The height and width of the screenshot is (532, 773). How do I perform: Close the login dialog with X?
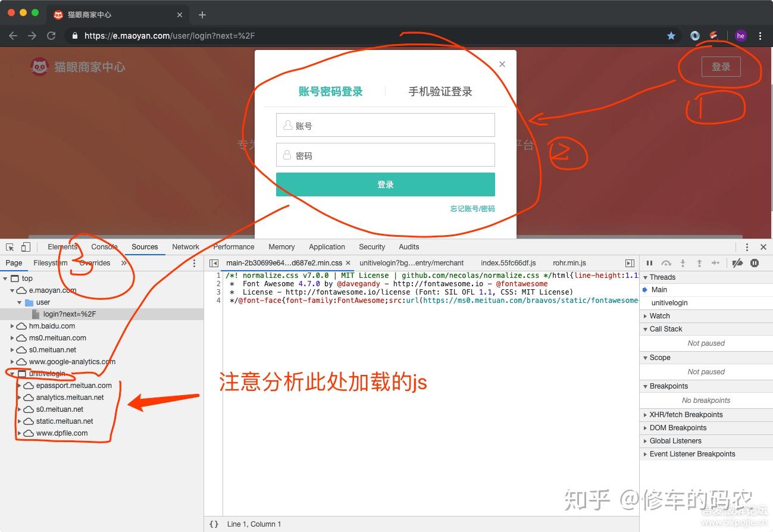[502, 64]
